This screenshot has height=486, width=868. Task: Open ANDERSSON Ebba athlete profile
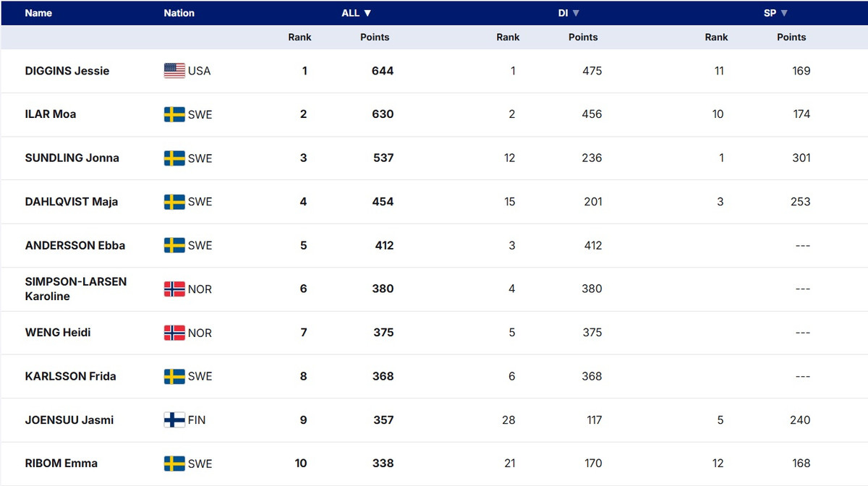75,245
